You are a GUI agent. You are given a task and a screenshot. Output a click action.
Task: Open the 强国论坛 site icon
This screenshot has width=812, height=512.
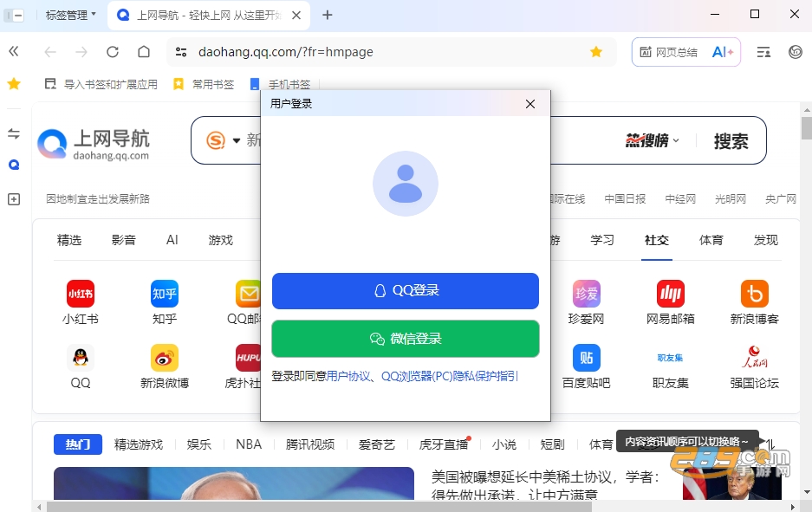(755, 358)
